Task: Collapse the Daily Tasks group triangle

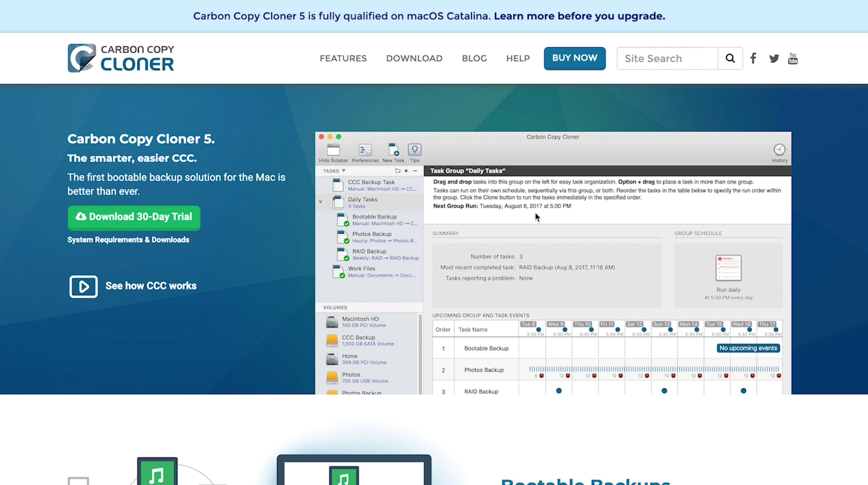Action: (320, 202)
